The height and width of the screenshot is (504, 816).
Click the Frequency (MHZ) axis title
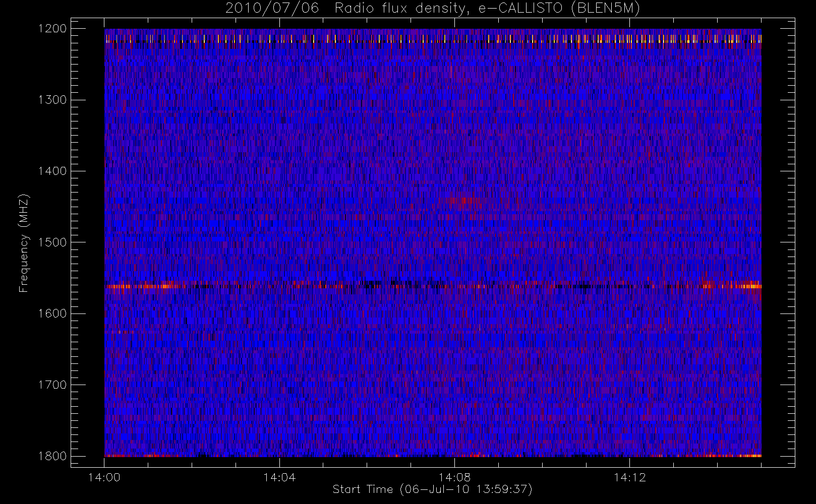(24, 243)
